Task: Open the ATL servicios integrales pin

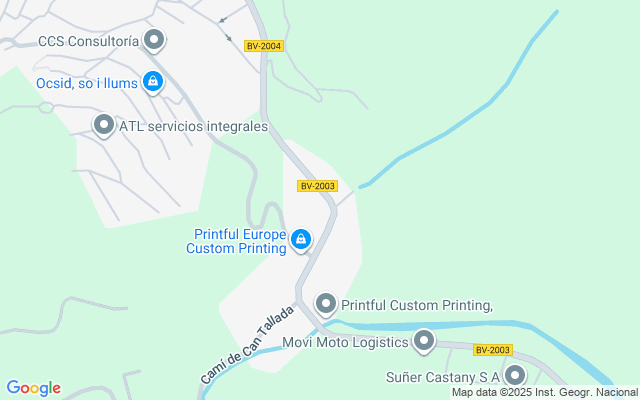Action: [x=104, y=125]
